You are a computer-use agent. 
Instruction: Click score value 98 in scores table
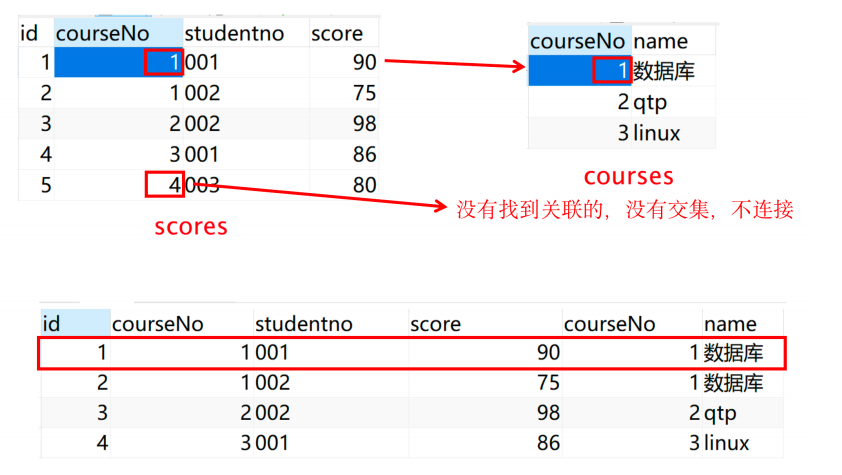click(364, 124)
